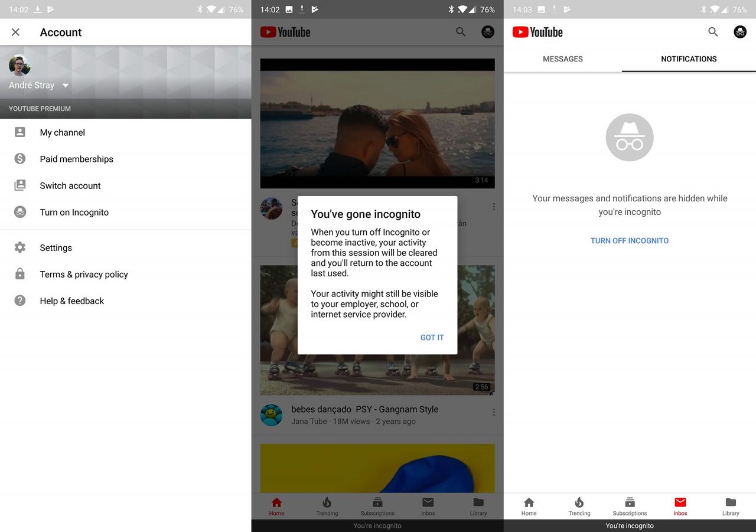The width and height of the screenshot is (756, 532).
Task: Click the 76% battery indicator on the right screen
Action: click(x=740, y=9)
